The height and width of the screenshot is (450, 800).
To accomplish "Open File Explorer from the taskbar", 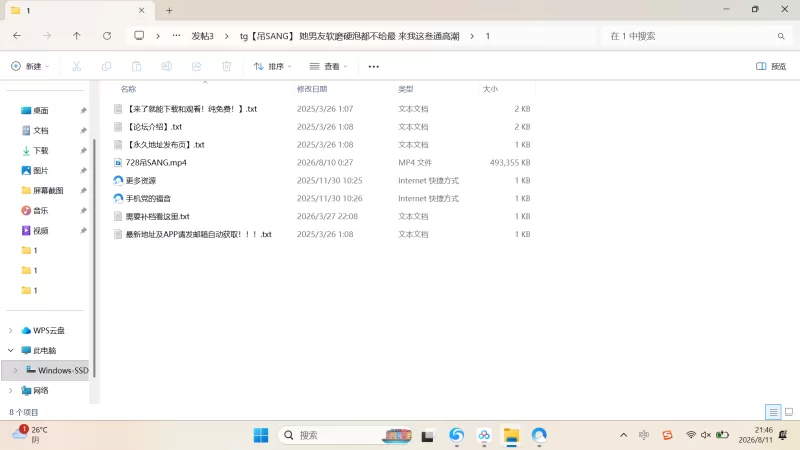I will [511, 435].
